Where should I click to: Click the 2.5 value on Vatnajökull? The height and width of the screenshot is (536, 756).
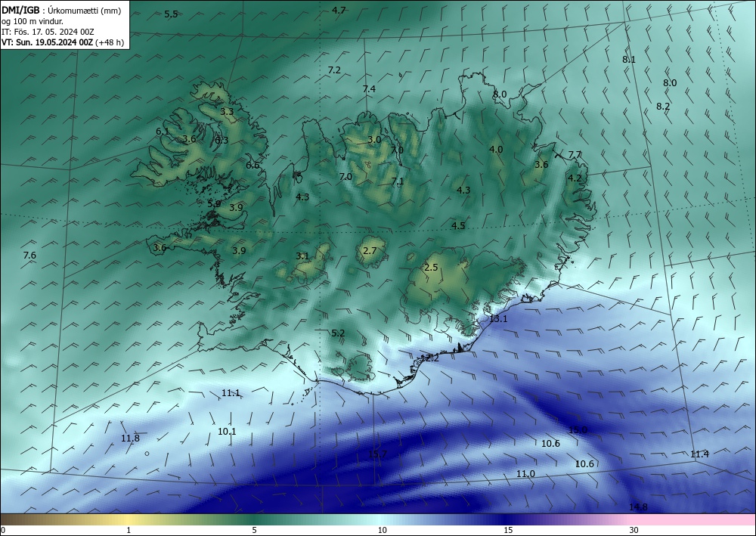(431, 267)
